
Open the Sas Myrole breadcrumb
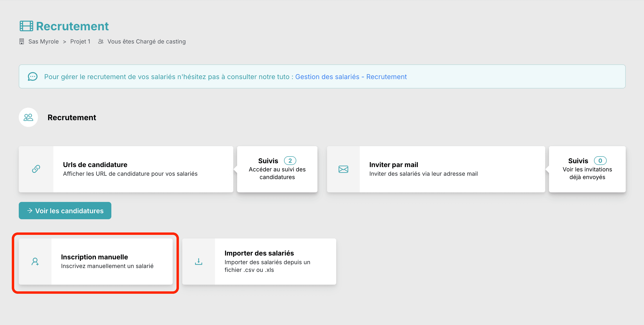(44, 42)
